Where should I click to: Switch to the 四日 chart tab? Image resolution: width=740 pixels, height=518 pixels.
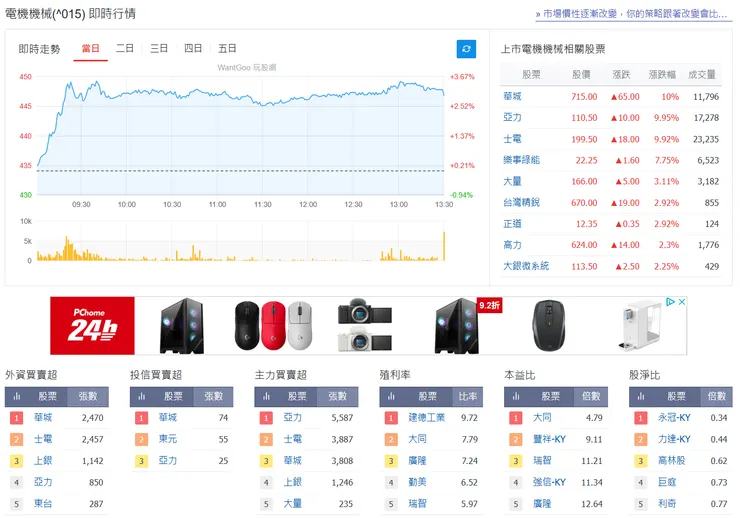tap(193, 49)
